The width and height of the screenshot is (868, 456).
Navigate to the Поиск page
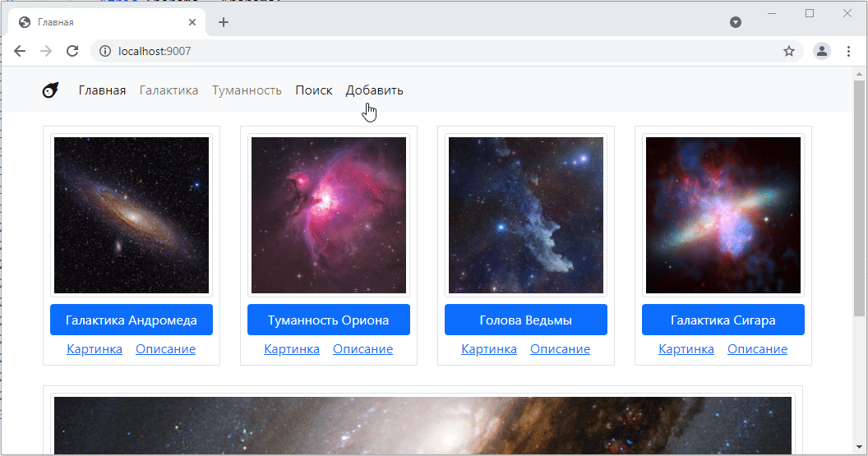[x=314, y=90]
